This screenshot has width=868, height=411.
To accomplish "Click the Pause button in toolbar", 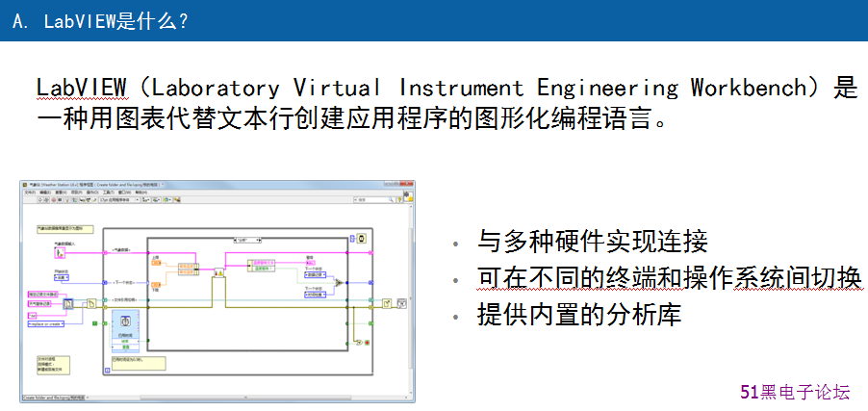I will pos(60,200).
